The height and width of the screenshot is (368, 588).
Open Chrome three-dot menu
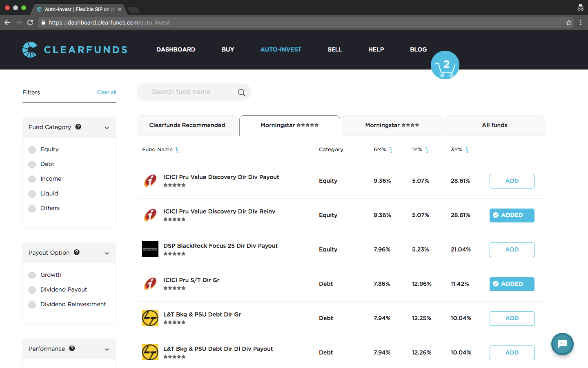click(581, 22)
